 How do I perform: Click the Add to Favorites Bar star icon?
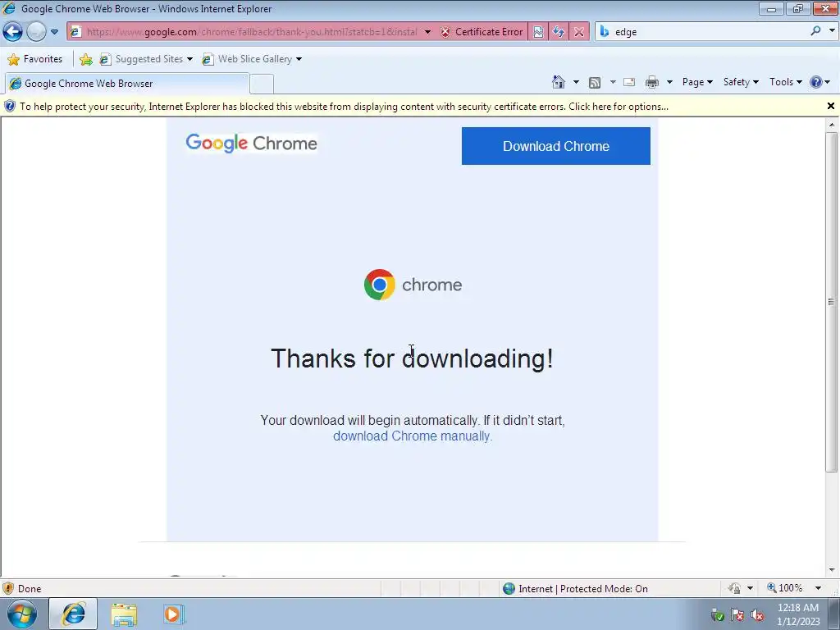pos(85,59)
